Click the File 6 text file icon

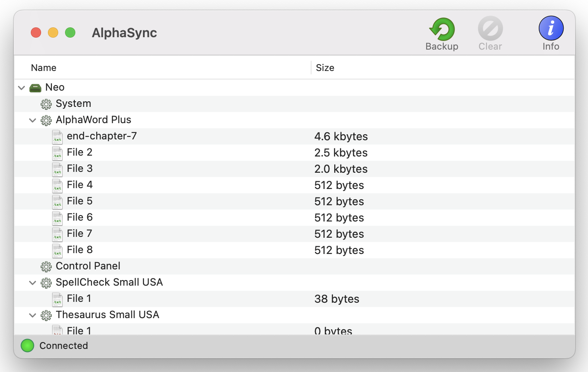[57, 218]
